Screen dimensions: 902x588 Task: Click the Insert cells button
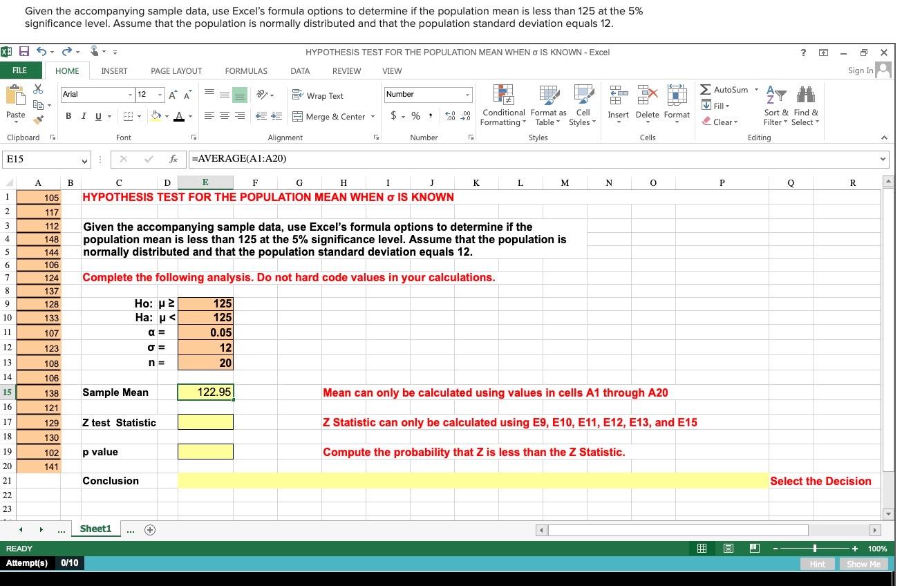pyautogui.click(x=618, y=106)
